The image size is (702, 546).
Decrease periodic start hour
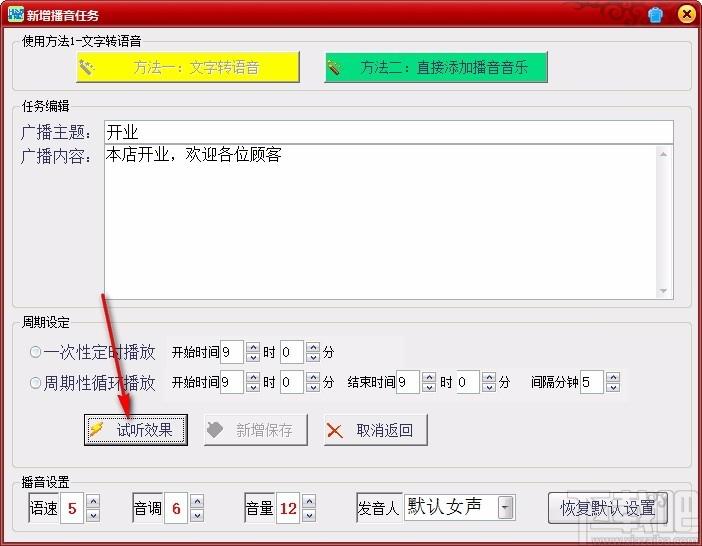(x=253, y=387)
